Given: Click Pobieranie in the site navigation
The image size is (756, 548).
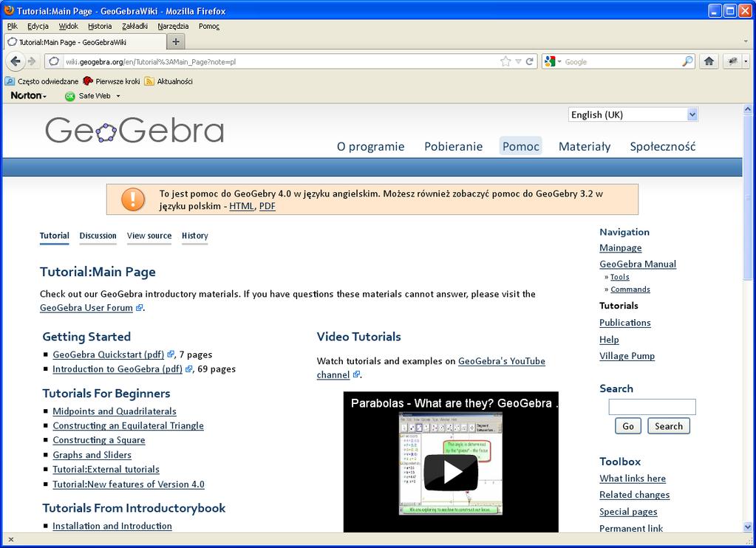Looking at the screenshot, I should [453, 146].
